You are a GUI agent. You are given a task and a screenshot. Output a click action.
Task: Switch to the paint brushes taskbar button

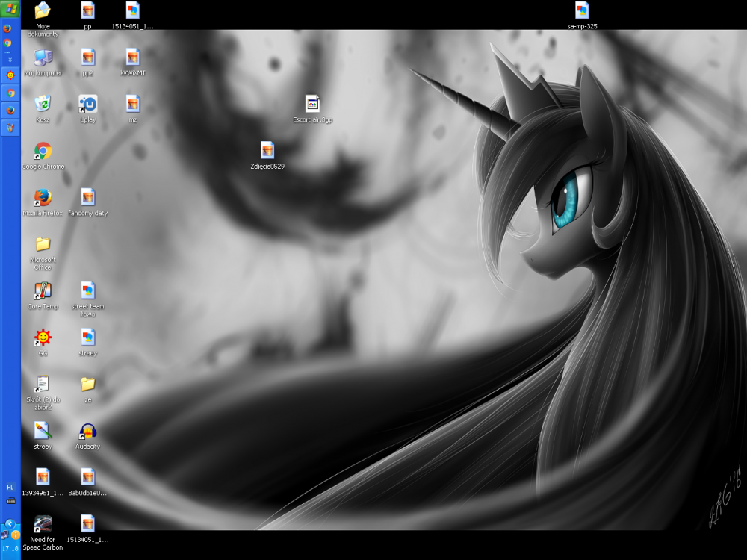click(10, 128)
